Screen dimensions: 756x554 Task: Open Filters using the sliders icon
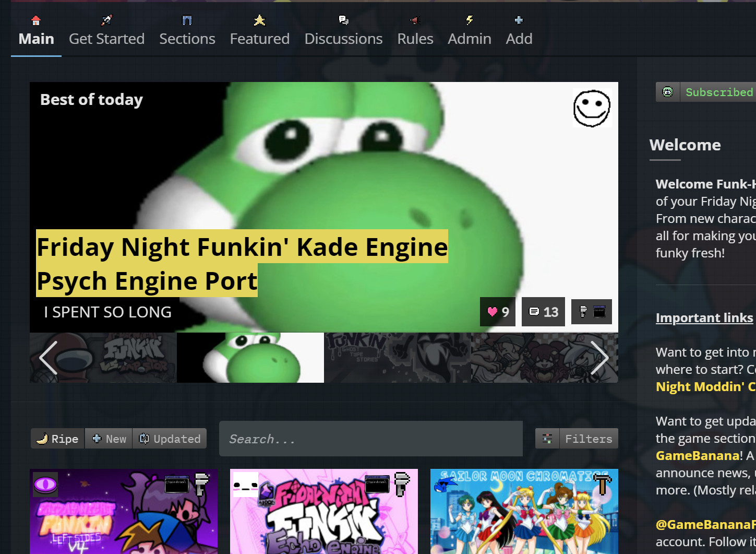[x=577, y=439]
